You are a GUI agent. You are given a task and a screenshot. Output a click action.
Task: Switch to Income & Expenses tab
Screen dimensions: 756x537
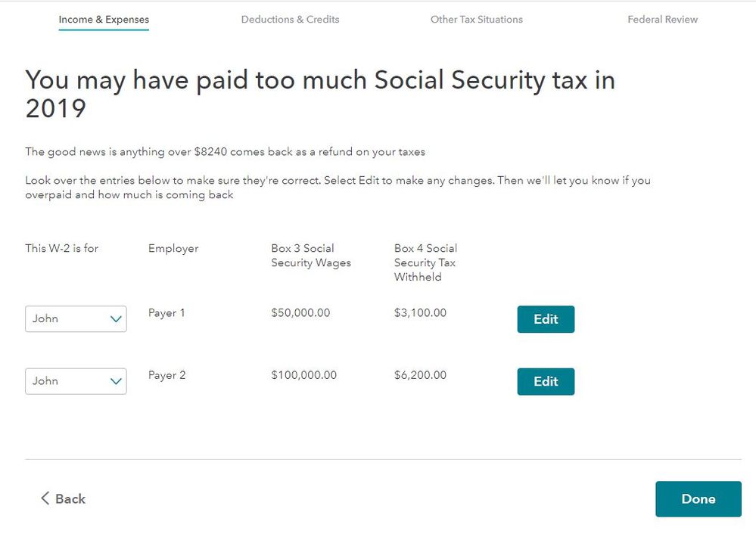click(104, 20)
